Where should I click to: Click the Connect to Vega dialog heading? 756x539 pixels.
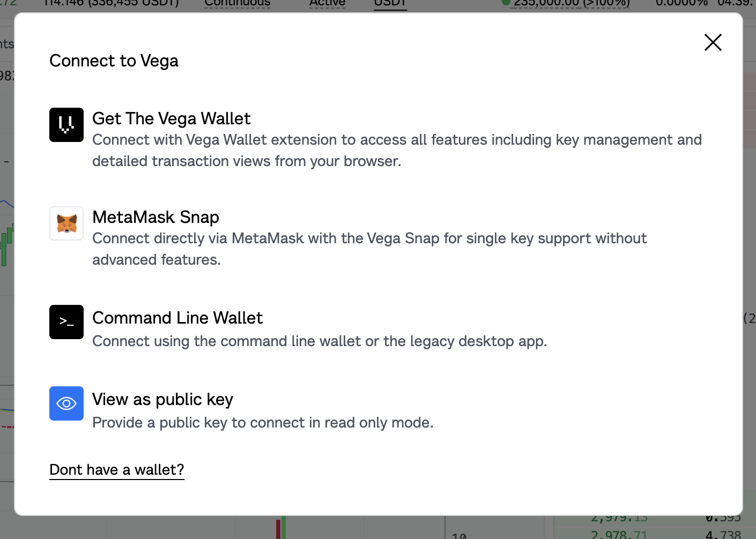point(114,61)
